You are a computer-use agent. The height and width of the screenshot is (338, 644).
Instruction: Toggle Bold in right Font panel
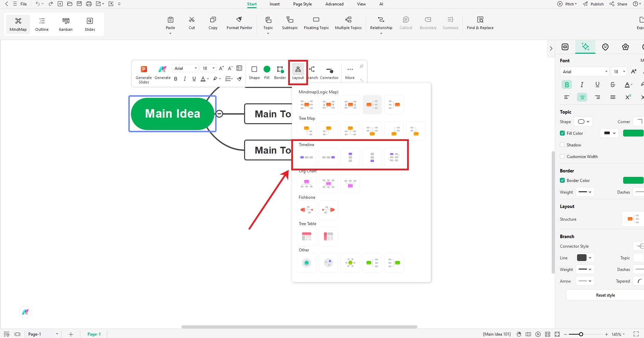(x=567, y=84)
